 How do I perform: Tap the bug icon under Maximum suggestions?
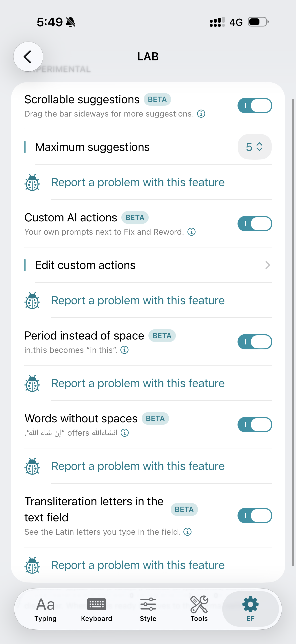(x=33, y=182)
